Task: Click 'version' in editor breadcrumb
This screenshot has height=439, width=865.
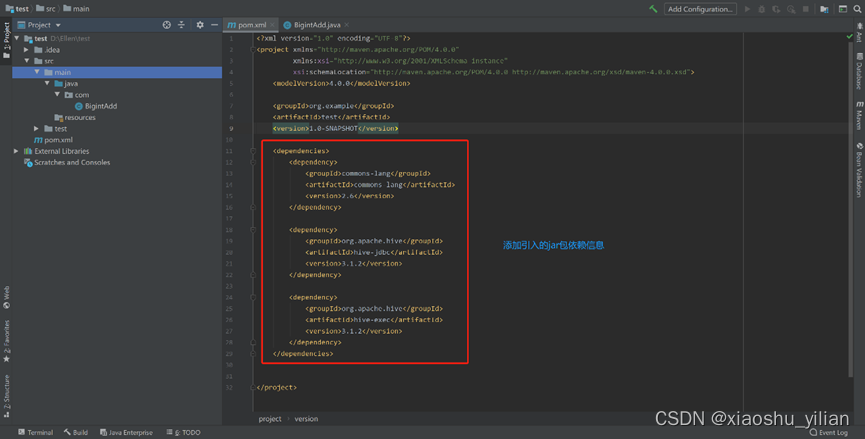Action: [306, 419]
